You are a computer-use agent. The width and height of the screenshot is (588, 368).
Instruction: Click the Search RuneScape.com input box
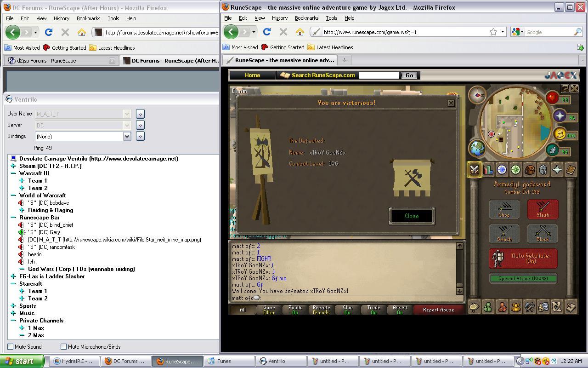(x=379, y=75)
